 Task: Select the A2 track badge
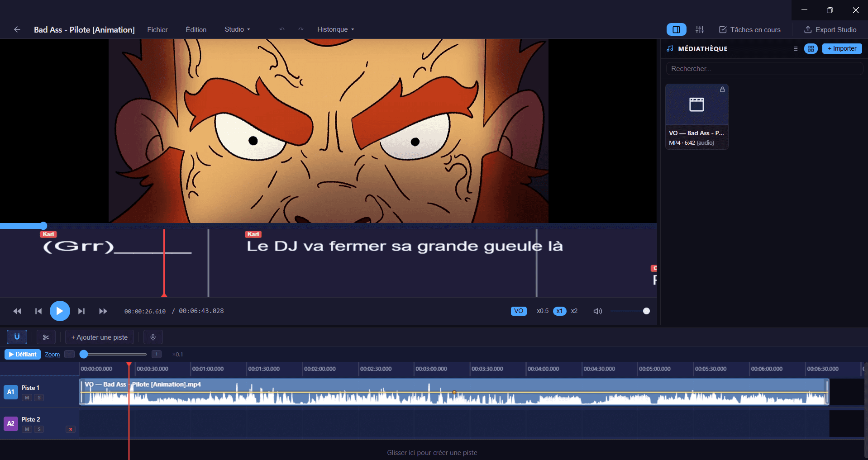11,423
